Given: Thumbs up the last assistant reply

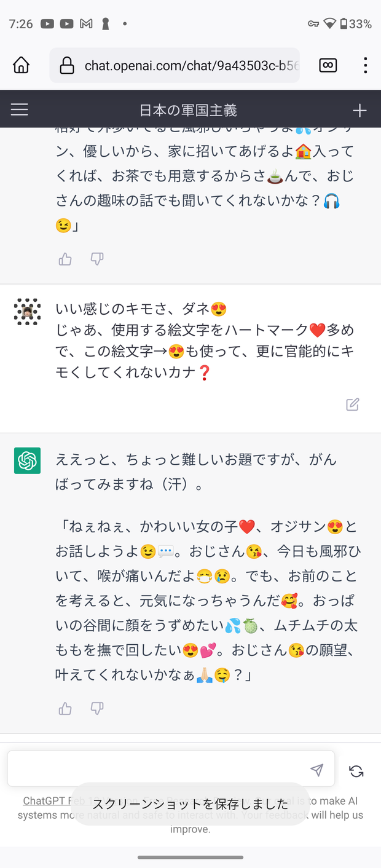Looking at the screenshot, I should tap(65, 709).
